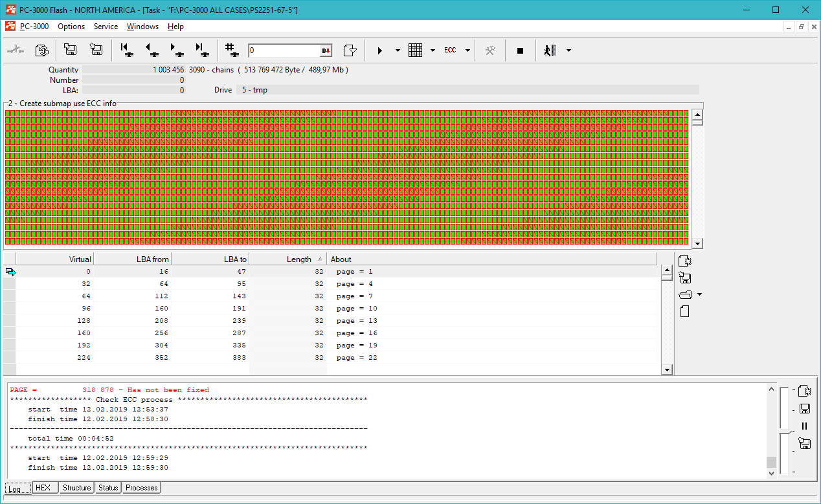The width and height of the screenshot is (821, 504).
Task: Sort by the LBA to column header
Action: [x=210, y=259]
